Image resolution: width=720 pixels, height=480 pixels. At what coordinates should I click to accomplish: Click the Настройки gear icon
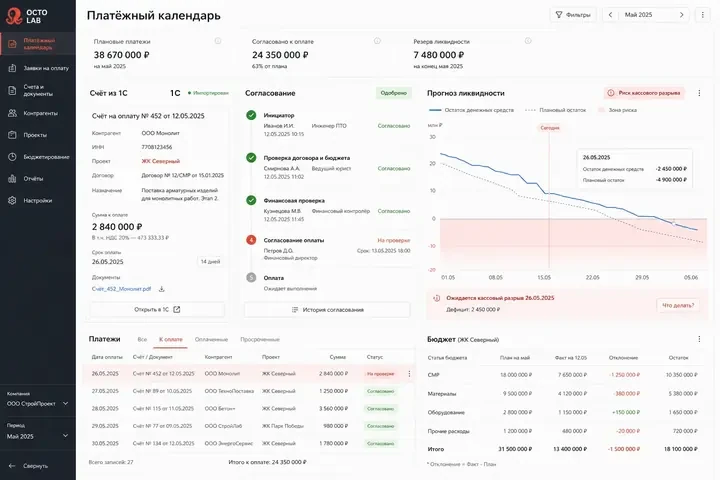pos(12,200)
